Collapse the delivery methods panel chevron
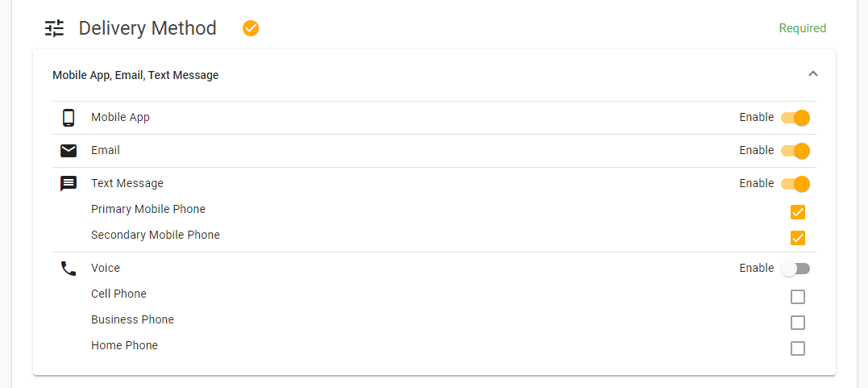Viewport: 868px width, 388px height. (812, 73)
